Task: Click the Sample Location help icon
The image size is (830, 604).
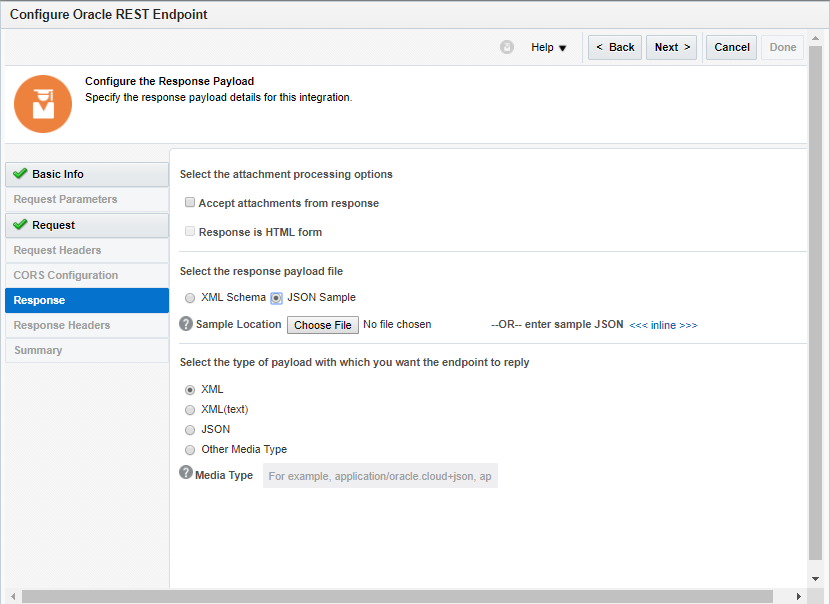Action: tap(186, 324)
